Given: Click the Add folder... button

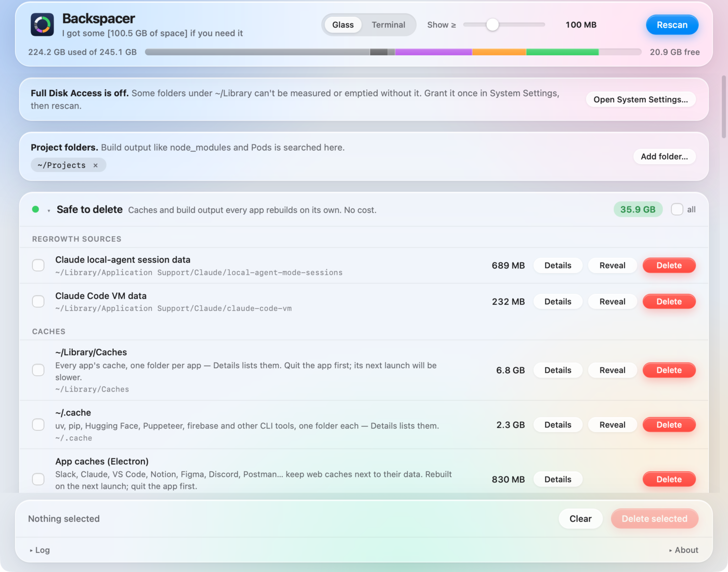Looking at the screenshot, I should 664,157.
